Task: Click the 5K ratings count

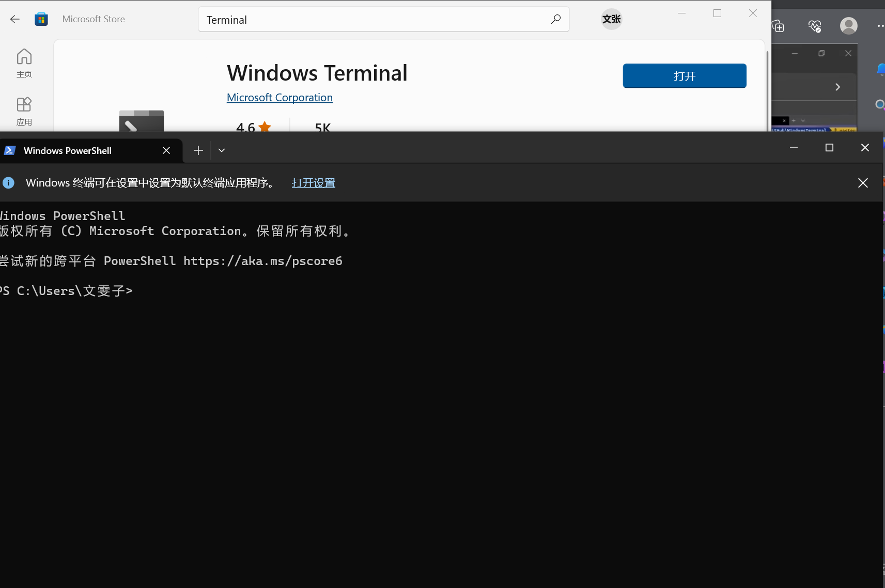Action: pyautogui.click(x=323, y=127)
